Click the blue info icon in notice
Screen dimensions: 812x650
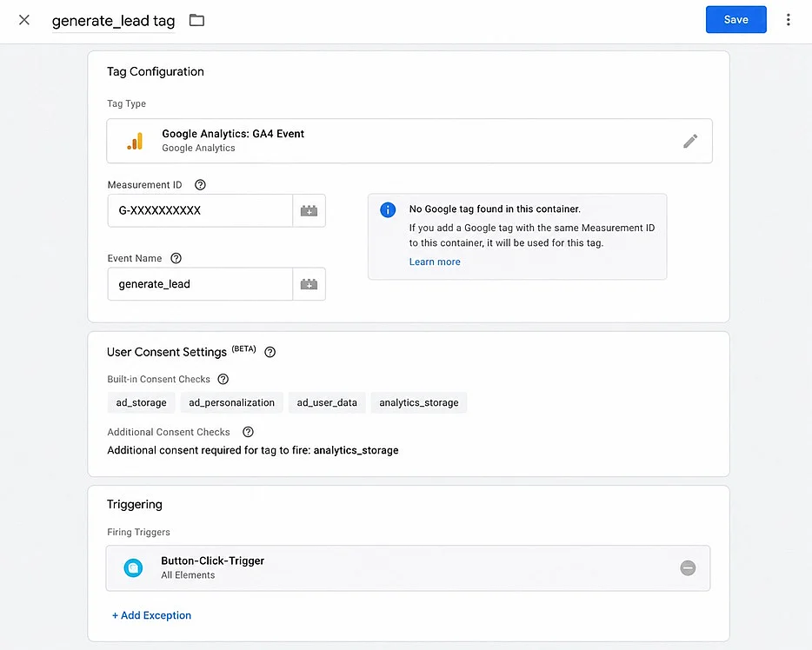[388, 209]
